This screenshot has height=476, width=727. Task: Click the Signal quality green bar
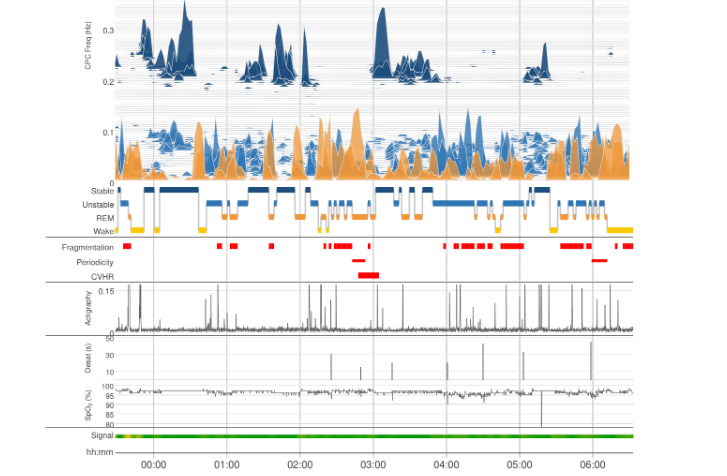click(x=374, y=436)
